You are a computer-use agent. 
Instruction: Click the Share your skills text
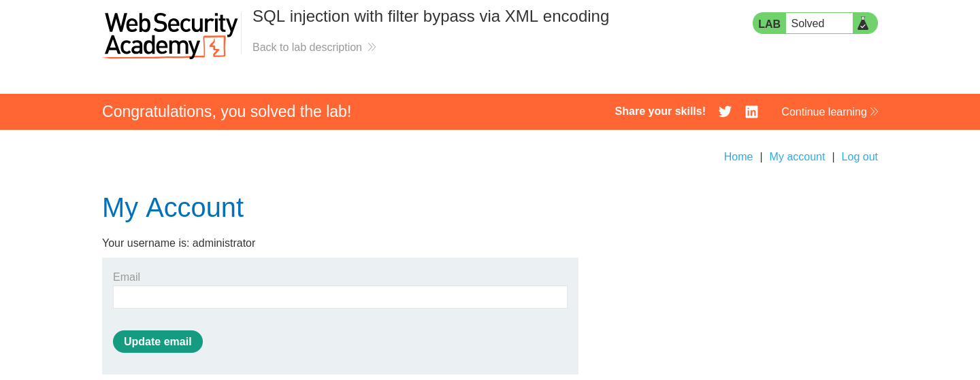(660, 111)
